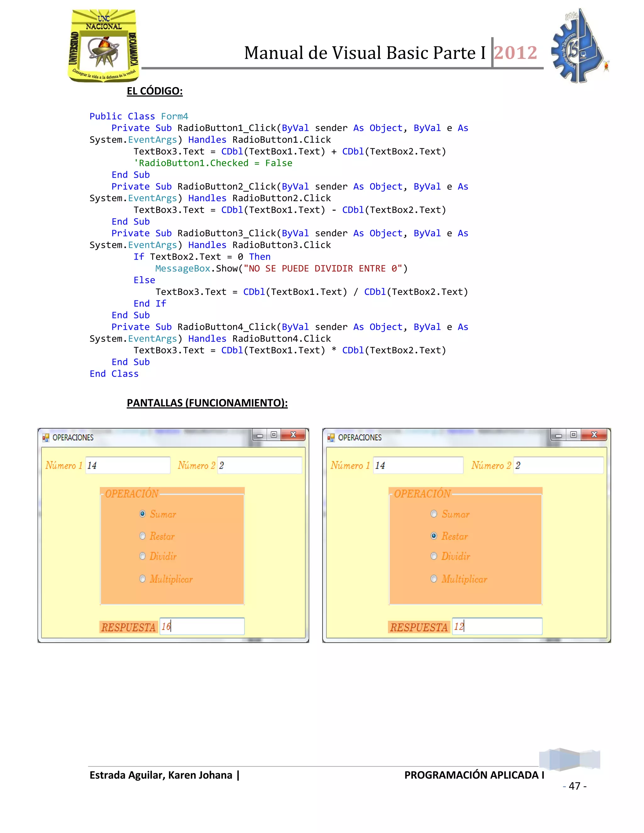Click RESPUESTA field showing 12
This screenshot has width=644, height=833.
497,626
